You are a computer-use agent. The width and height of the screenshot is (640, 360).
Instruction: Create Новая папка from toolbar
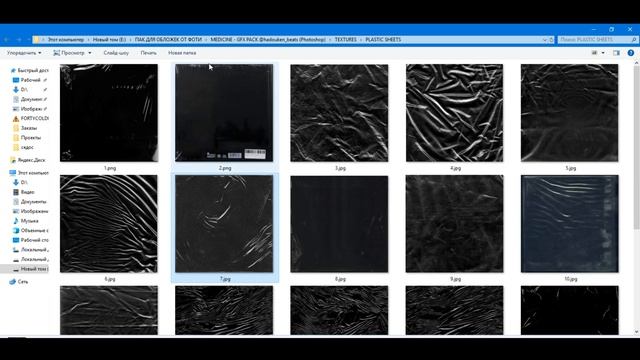click(x=182, y=53)
